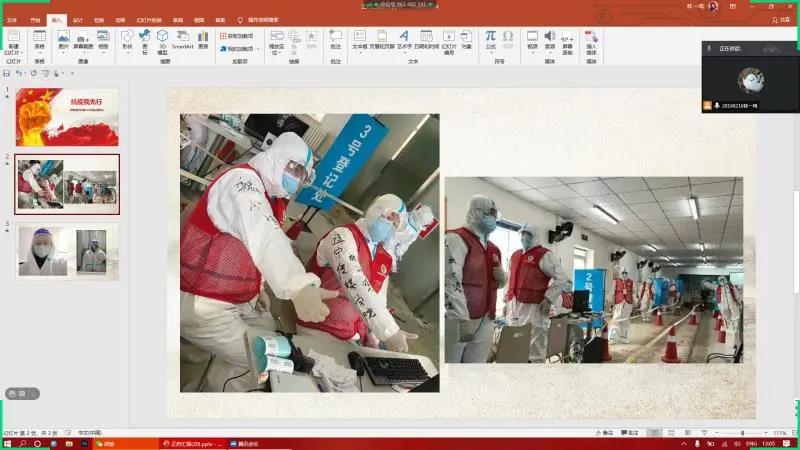Click the 3D 模型 icon
800x450 pixels.
162,40
